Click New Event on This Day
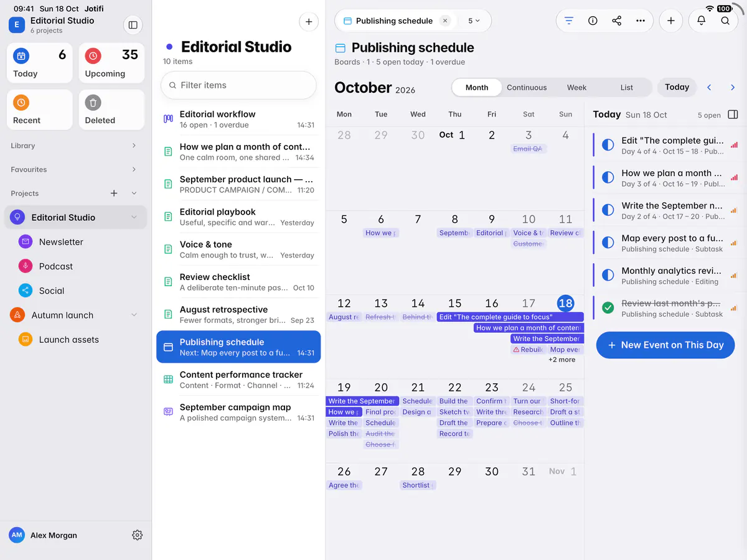 point(665,345)
